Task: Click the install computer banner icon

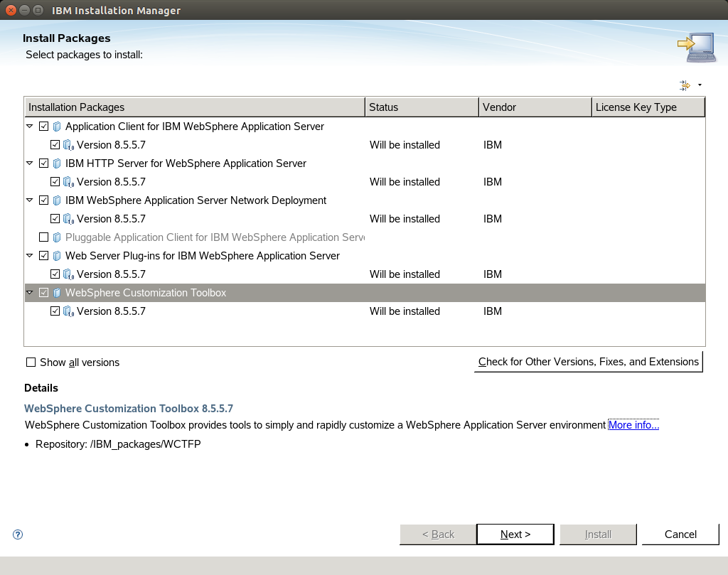Action: pyautogui.click(x=696, y=47)
